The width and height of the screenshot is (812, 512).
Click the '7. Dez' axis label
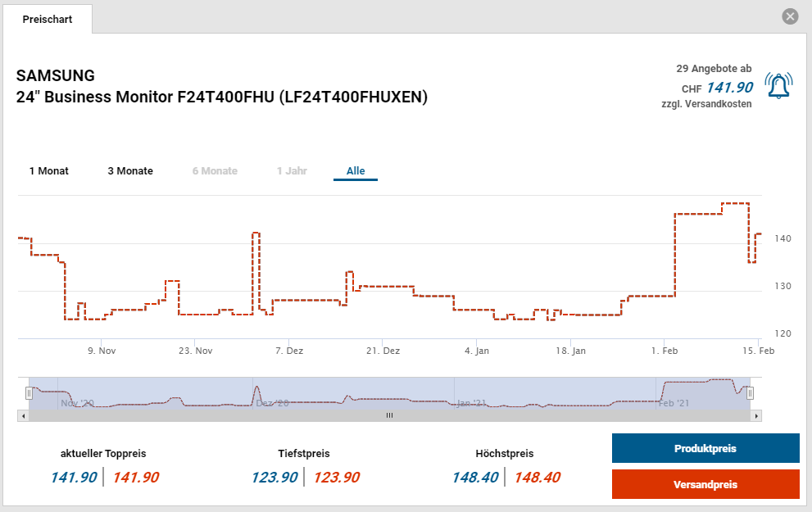tap(289, 351)
